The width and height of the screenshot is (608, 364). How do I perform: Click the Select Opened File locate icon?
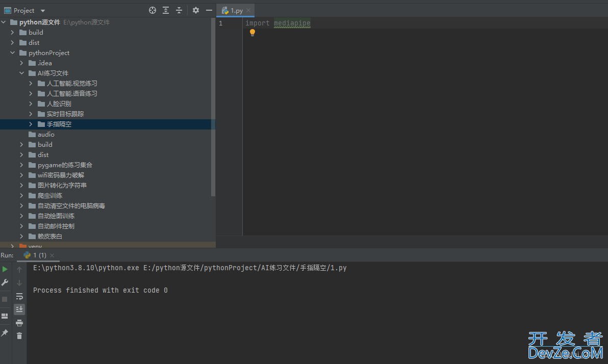(x=153, y=11)
